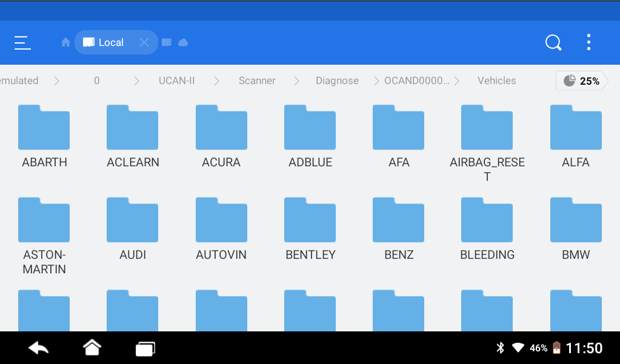The width and height of the screenshot is (620, 364).
Task: Tap the Android home button
Action: tap(92, 348)
